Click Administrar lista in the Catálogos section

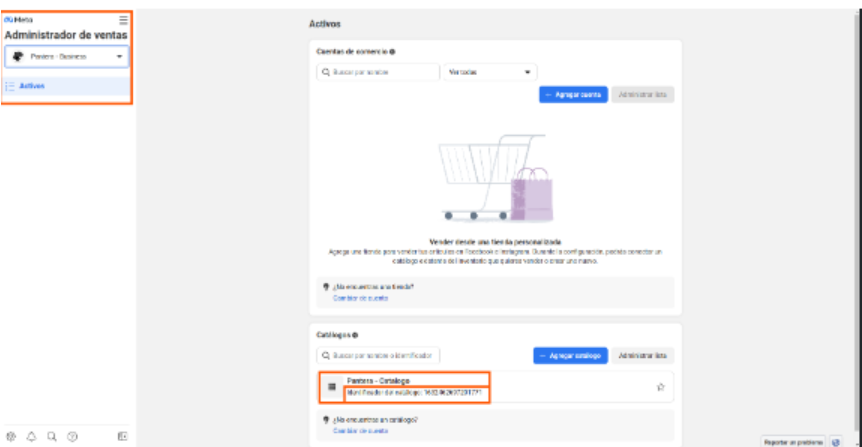643,355
